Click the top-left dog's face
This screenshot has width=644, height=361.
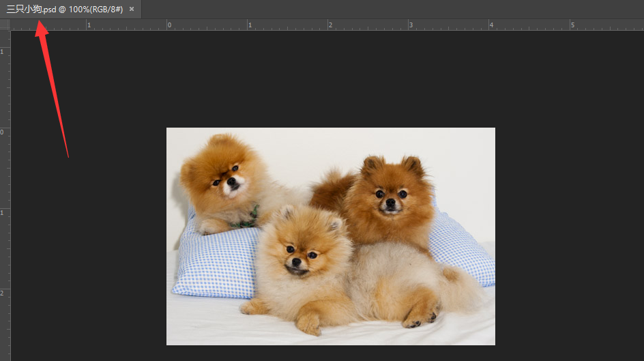click(227, 177)
